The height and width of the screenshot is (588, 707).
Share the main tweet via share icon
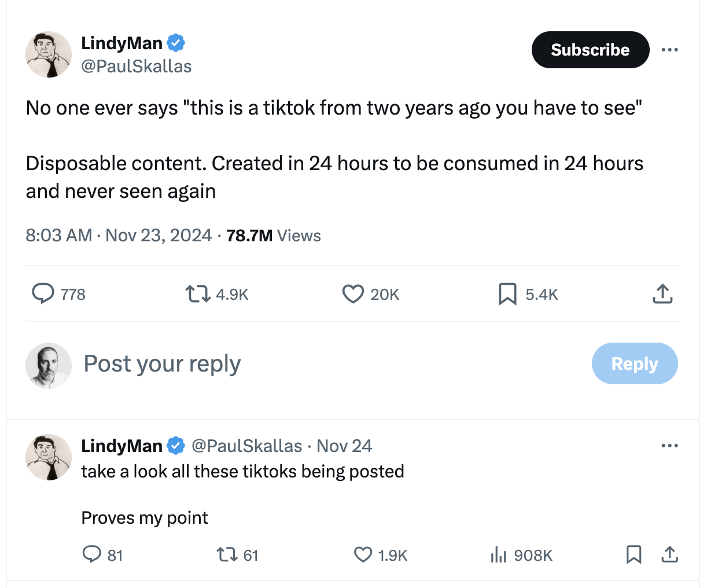click(662, 294)
